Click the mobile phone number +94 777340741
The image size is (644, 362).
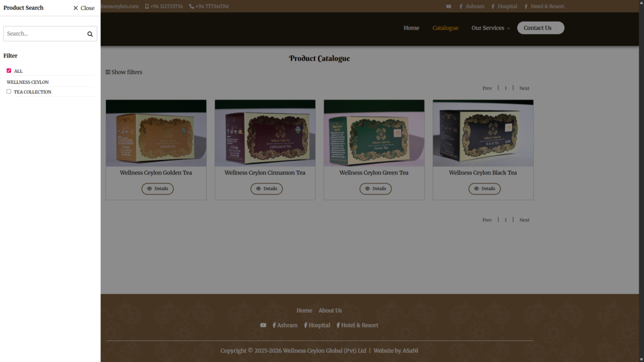[x=209, y=6]
